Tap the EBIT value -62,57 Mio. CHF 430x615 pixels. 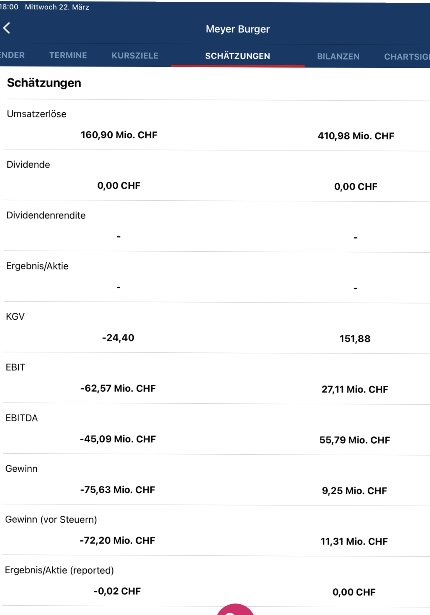(118, 389)
